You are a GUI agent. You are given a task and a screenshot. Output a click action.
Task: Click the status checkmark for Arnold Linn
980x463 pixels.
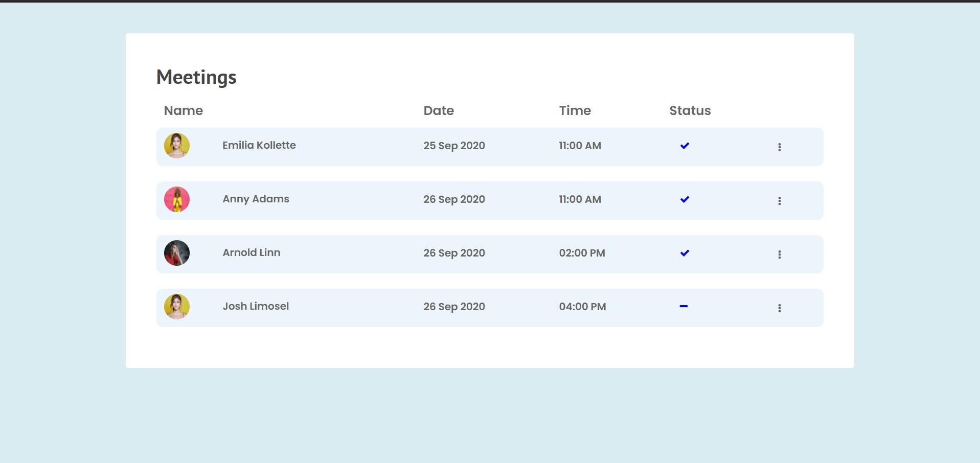(685, 253)
